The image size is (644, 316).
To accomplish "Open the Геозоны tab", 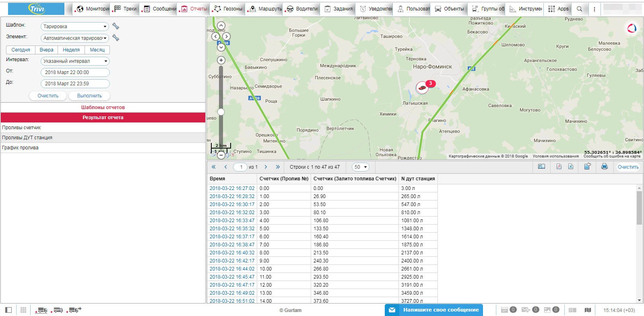I will [228, 9].
